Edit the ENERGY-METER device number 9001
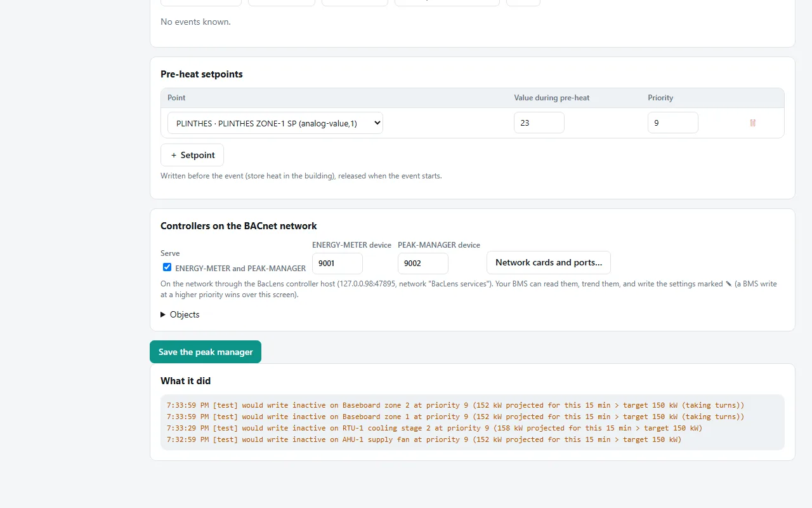This screenshot has width=812, height=508. click(337, 264)
